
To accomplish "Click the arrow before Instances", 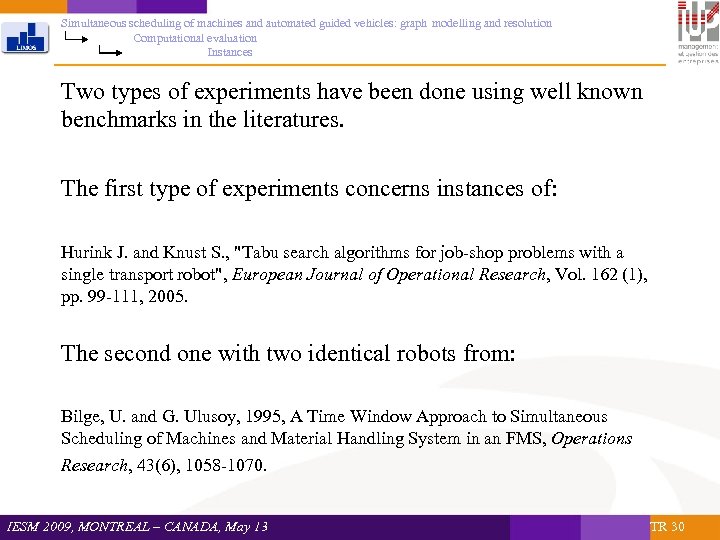I will click(x=110, y=51).
